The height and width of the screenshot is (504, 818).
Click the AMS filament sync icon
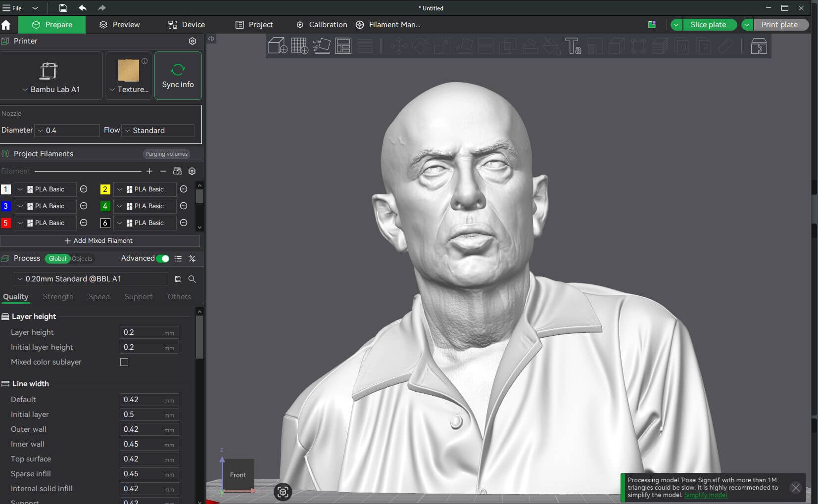tap(178, 171)
